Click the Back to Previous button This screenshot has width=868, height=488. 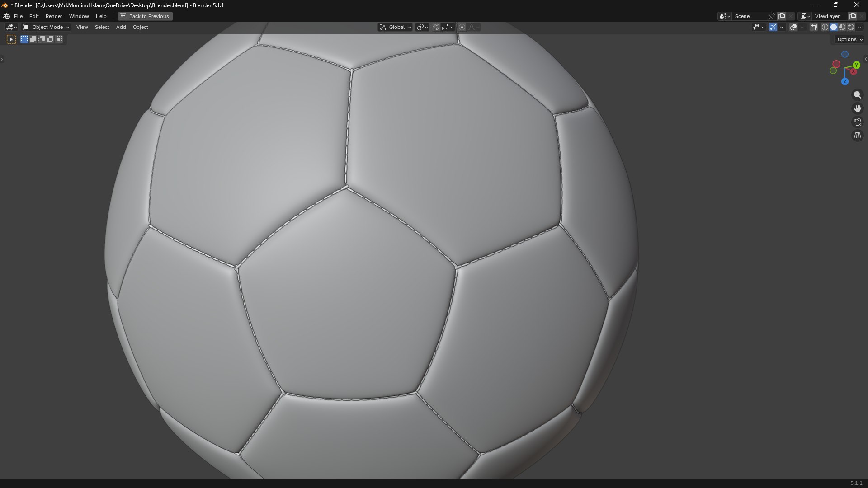click(145, 16)
